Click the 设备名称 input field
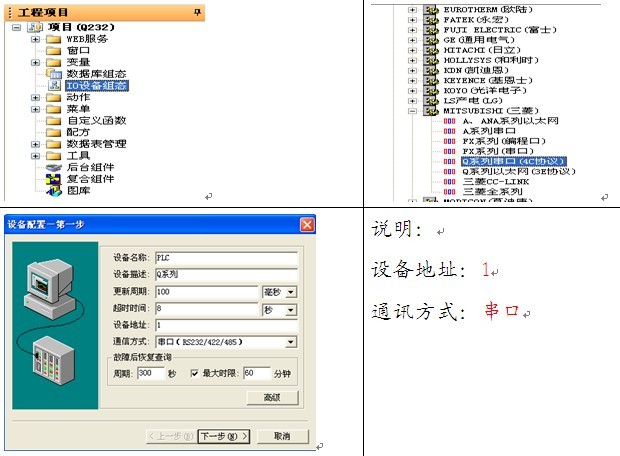The image size is (620, 456). 227,258
